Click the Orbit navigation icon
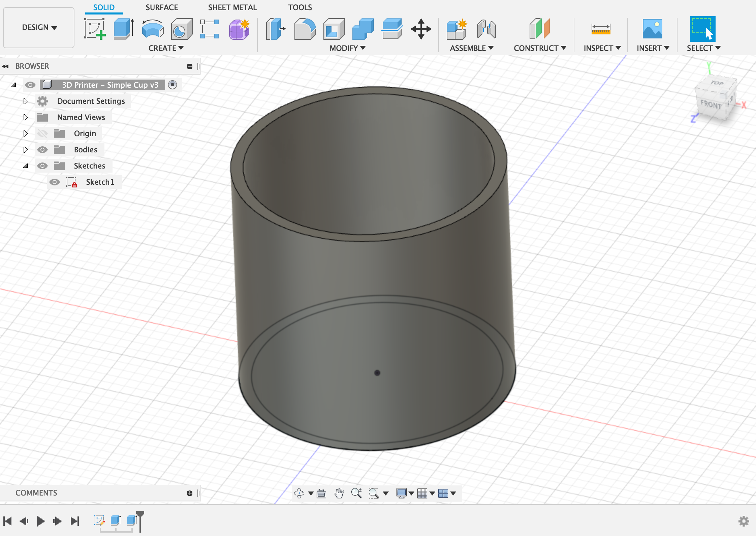756x536 pixels. [x=299, y=493]
